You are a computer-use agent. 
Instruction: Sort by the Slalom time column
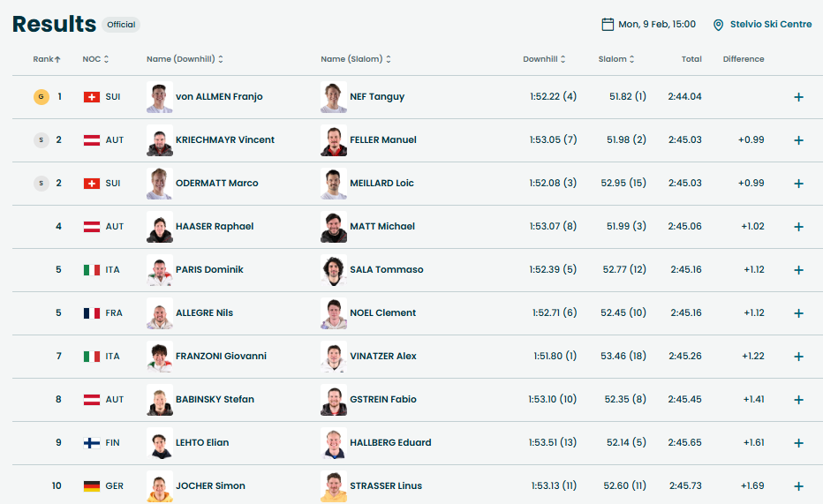pos(616,59)
